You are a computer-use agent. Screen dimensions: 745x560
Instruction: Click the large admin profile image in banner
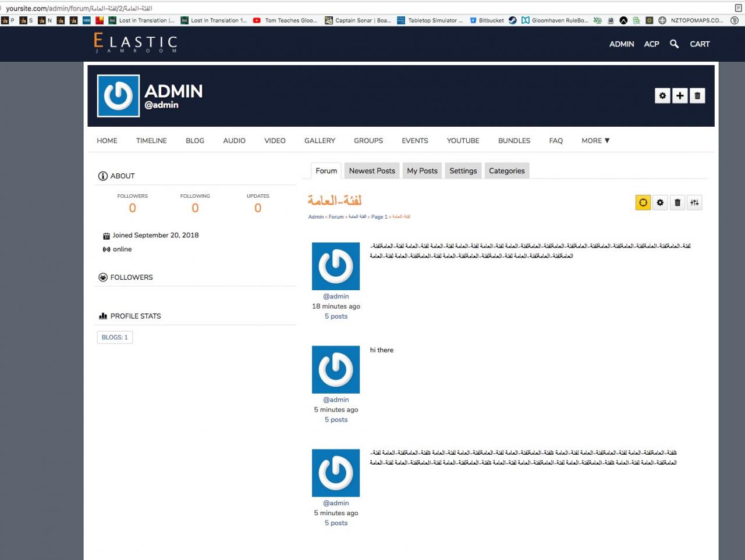pyautogui.click(x=118, y=96)
